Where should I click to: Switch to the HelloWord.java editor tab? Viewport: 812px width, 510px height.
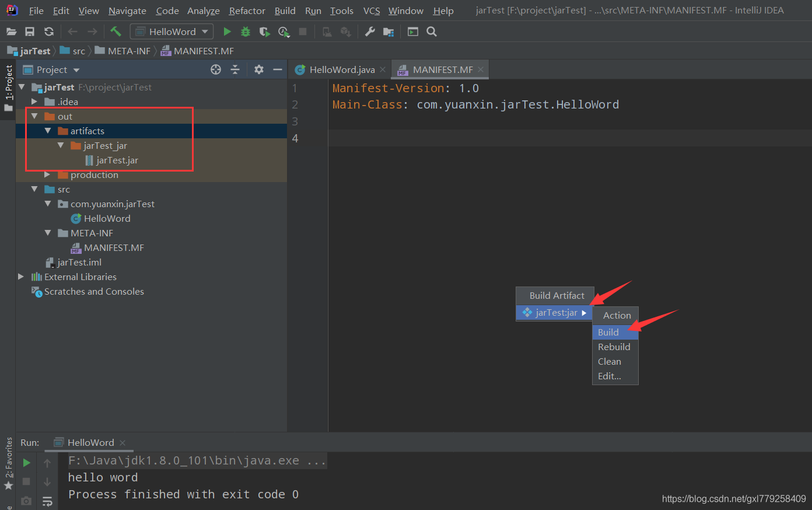341,69
